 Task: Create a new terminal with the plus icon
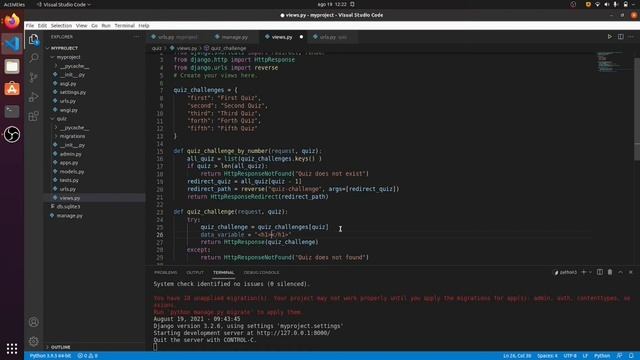point(583,272)
